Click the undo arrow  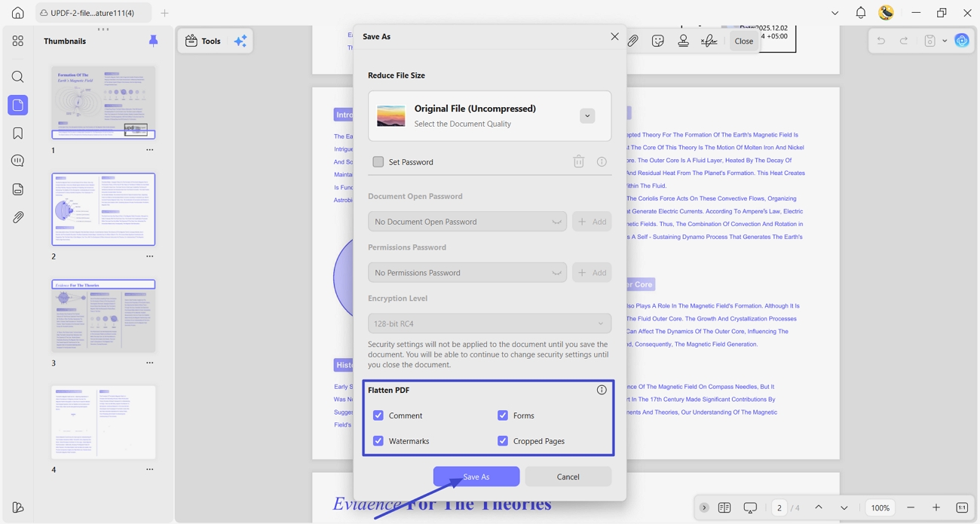(880, 41)
